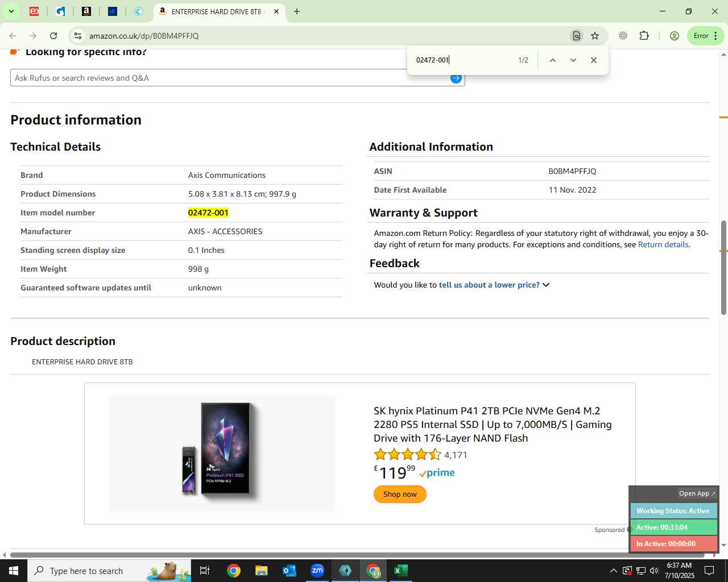Open a new browser tab
Viewport: 728px width, 582px height.
297,11
